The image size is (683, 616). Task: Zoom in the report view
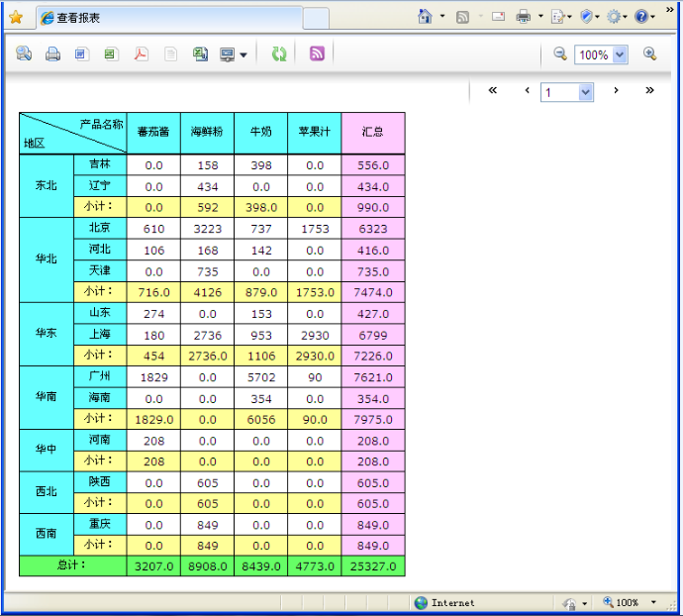650,54
